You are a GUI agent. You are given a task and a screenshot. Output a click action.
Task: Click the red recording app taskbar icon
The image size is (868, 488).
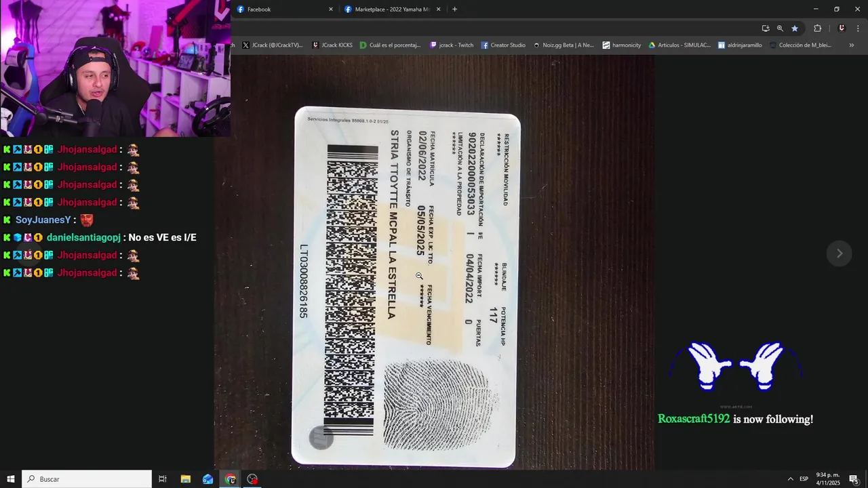(252, 479)
